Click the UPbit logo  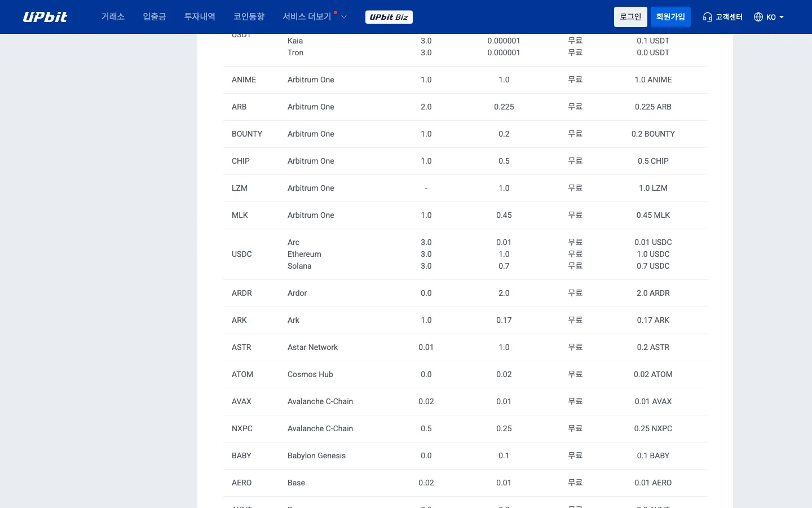tap(45, 17)
